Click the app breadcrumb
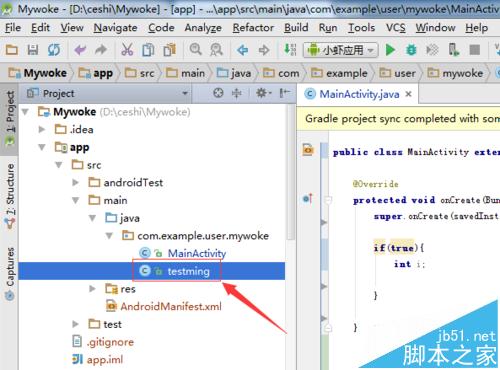This screenshot has width=500, height=370. pyautogui.click(x=96, y=73)
